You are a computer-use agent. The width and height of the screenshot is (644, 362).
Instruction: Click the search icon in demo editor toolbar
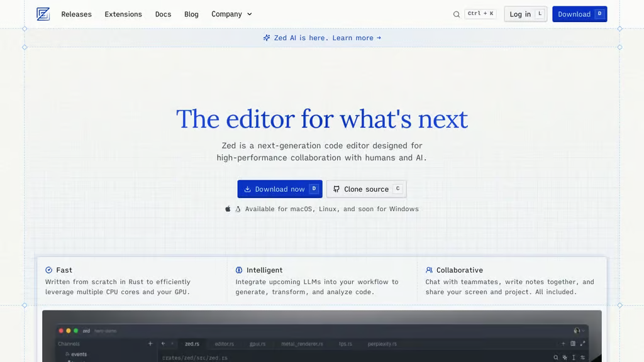[556, 358]
